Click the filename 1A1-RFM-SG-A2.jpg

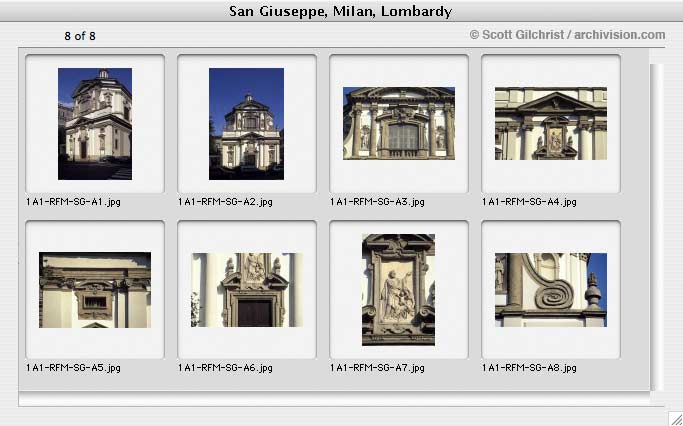tap(225, 202)
